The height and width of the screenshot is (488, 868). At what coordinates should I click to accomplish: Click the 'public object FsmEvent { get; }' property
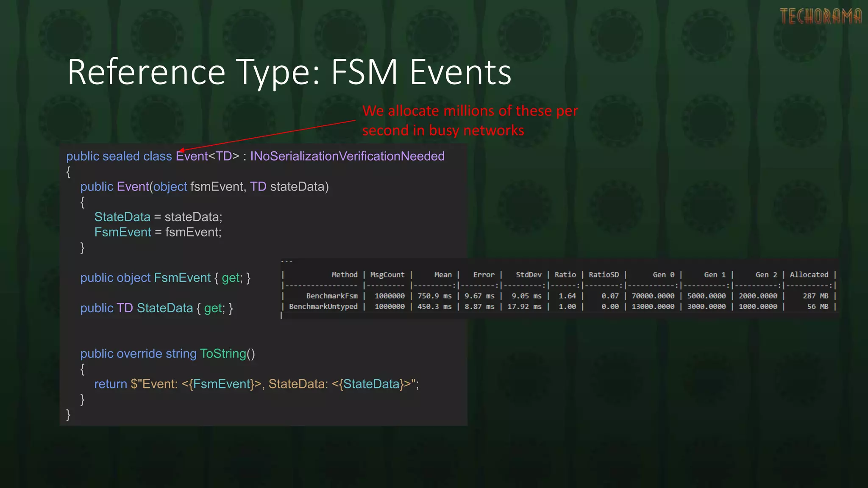[165, 278]
